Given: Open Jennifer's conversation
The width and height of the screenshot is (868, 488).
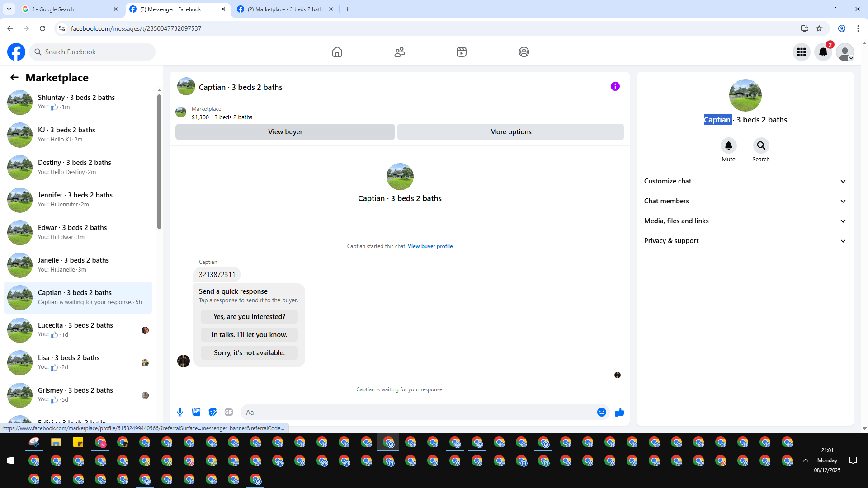Looking at the screenshot, I should [78, 200].
